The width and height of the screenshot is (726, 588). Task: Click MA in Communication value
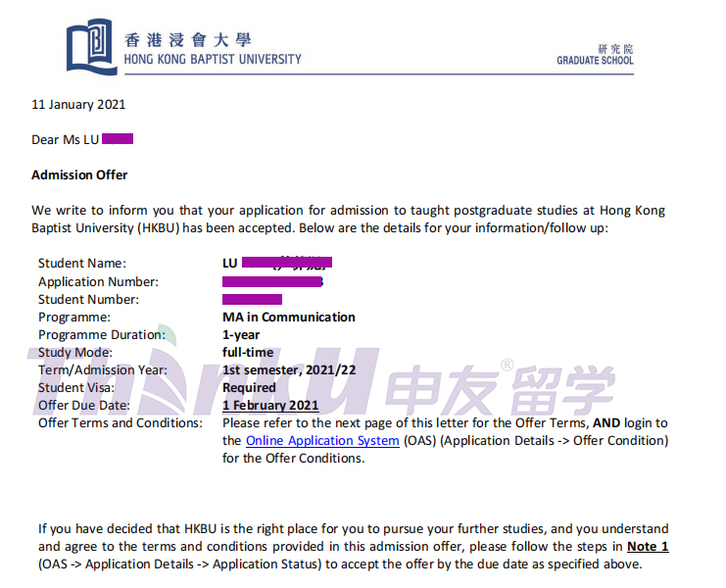(x=289, y=317)
